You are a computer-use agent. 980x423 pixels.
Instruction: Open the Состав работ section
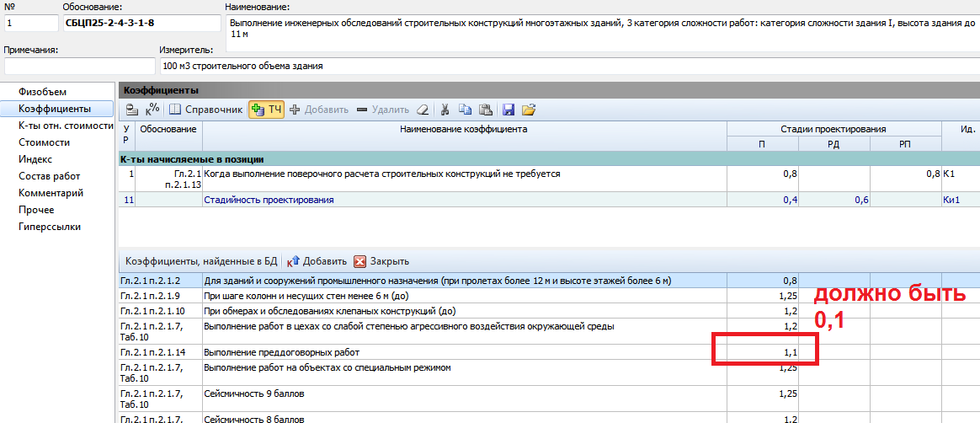(x=50, y=176)
